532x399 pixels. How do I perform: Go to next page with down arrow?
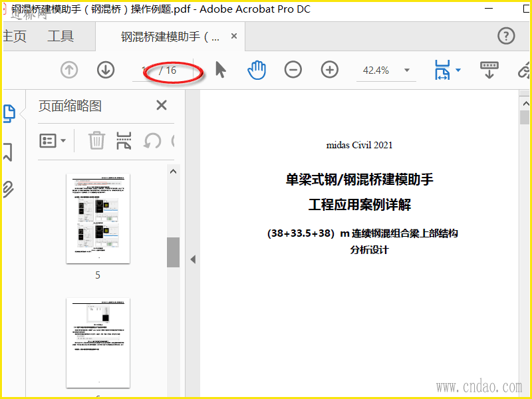point(106,70)
